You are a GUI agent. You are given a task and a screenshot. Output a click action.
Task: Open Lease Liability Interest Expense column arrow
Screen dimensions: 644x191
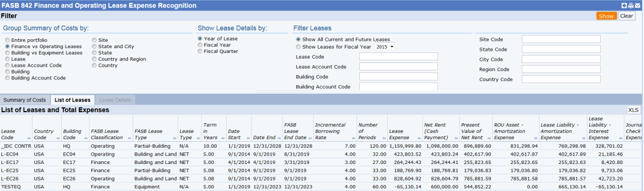tap(620, 138)
